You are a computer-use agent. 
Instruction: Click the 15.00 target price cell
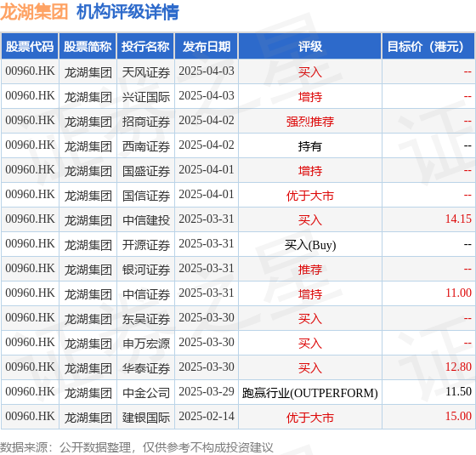428,417
